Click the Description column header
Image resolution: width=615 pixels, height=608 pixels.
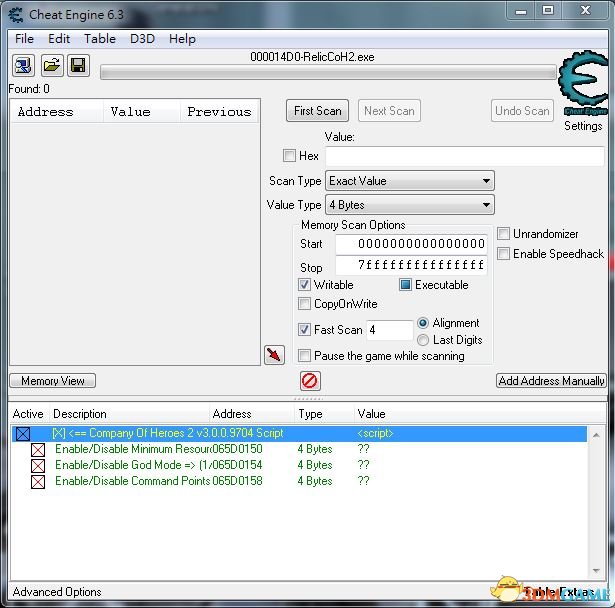tap(129, 414)
